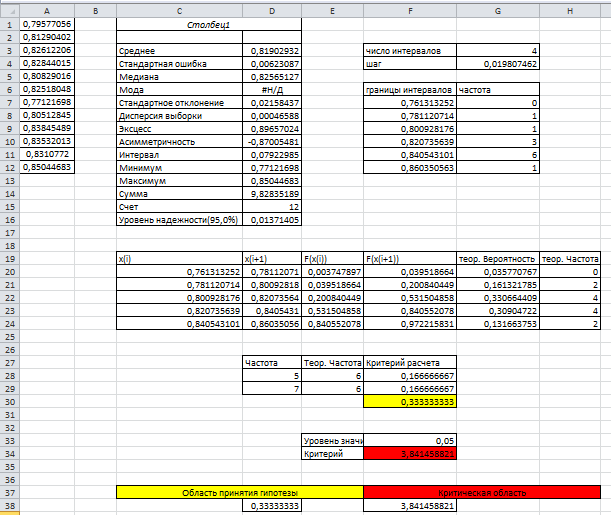Click value 0,33333333 in row 38
Screen dimensions: 611x515
click(x=272, y=506)
